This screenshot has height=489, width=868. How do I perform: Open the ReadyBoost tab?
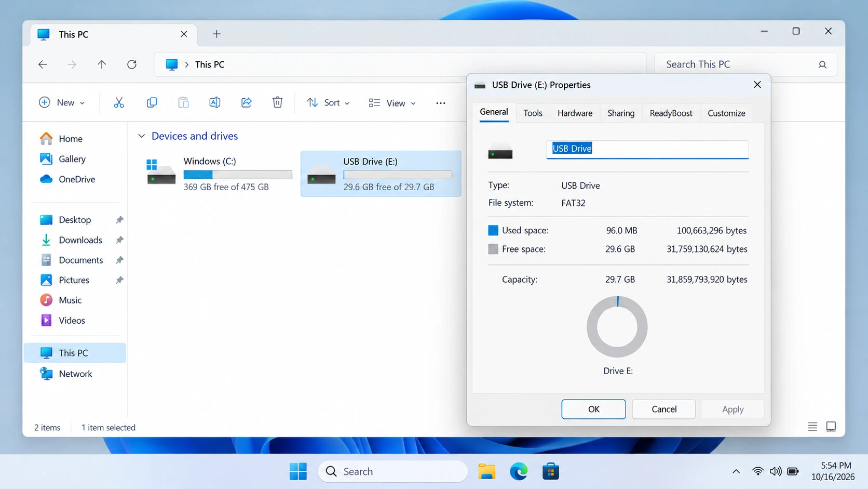pyautogui.click(x=671, y=113)
